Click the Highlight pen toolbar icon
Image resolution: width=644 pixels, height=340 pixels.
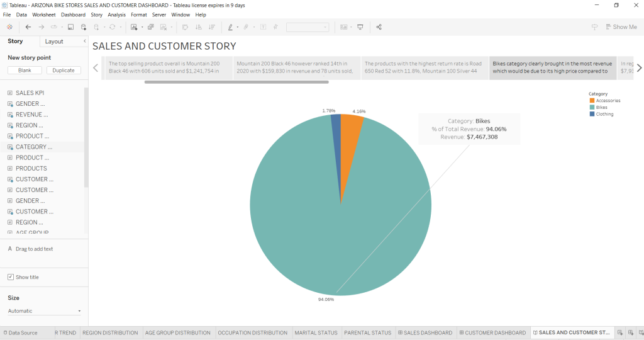(x=230, y=27)
